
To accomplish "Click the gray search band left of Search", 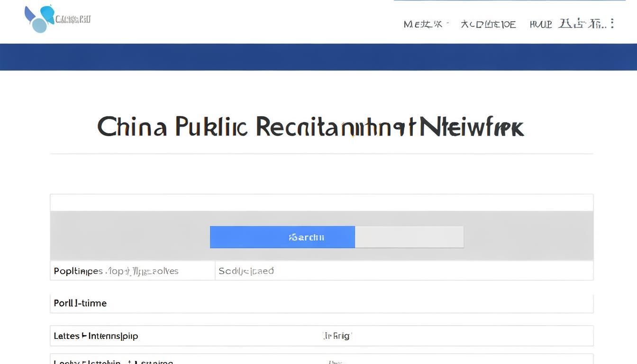I will (x=130, y=236).
